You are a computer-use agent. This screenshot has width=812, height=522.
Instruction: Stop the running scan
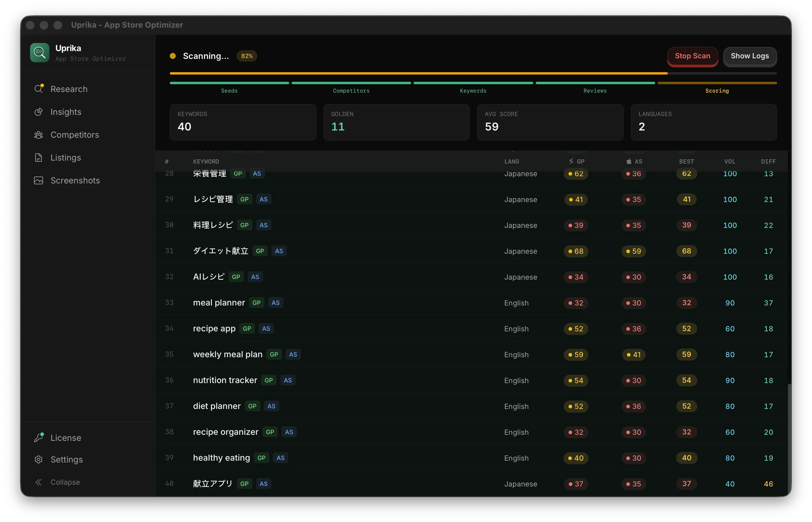692,56
